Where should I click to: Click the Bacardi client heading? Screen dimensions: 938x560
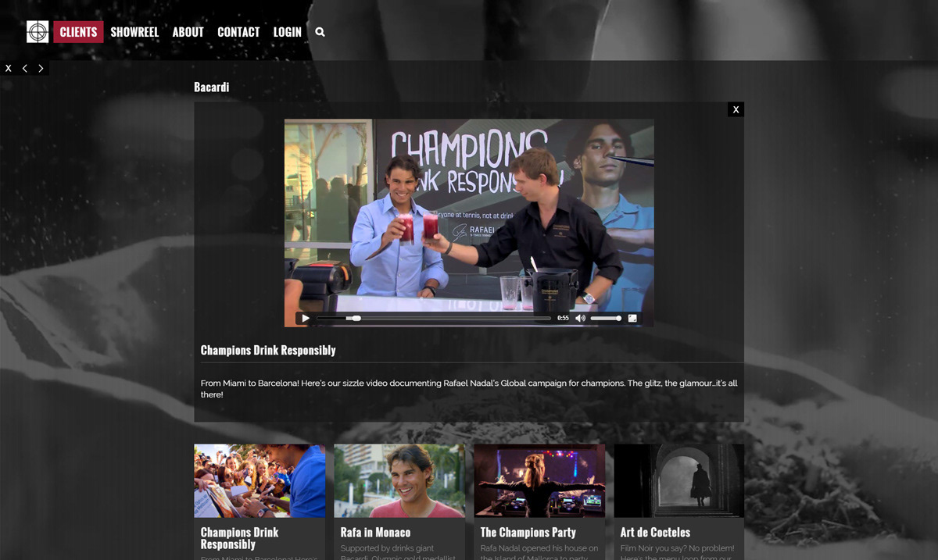212,87
